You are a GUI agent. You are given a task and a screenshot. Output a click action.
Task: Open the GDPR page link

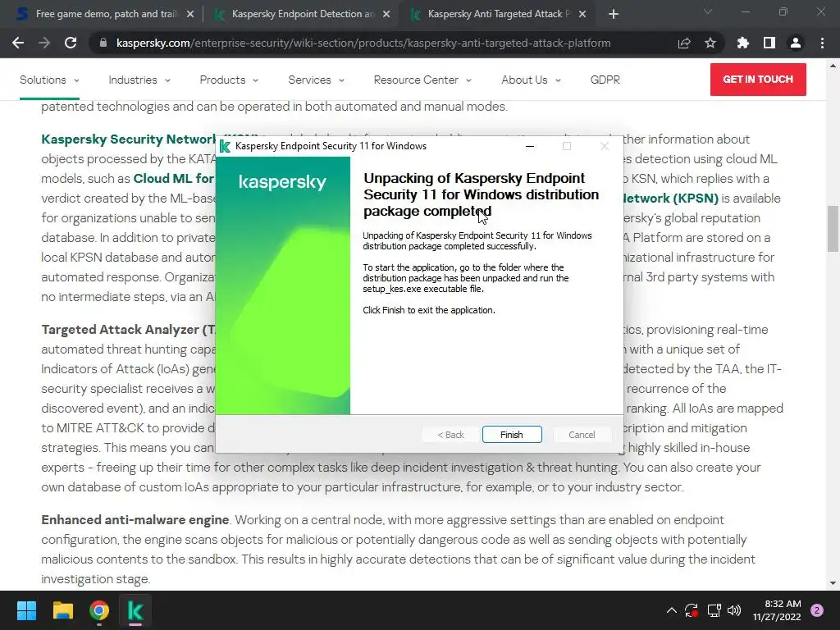(605, 80)
